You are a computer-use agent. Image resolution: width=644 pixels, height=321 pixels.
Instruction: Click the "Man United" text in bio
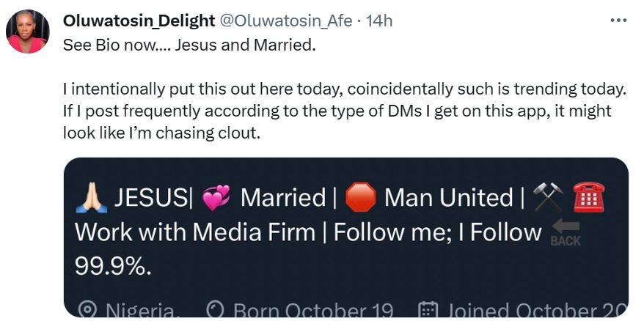[448, 198]
